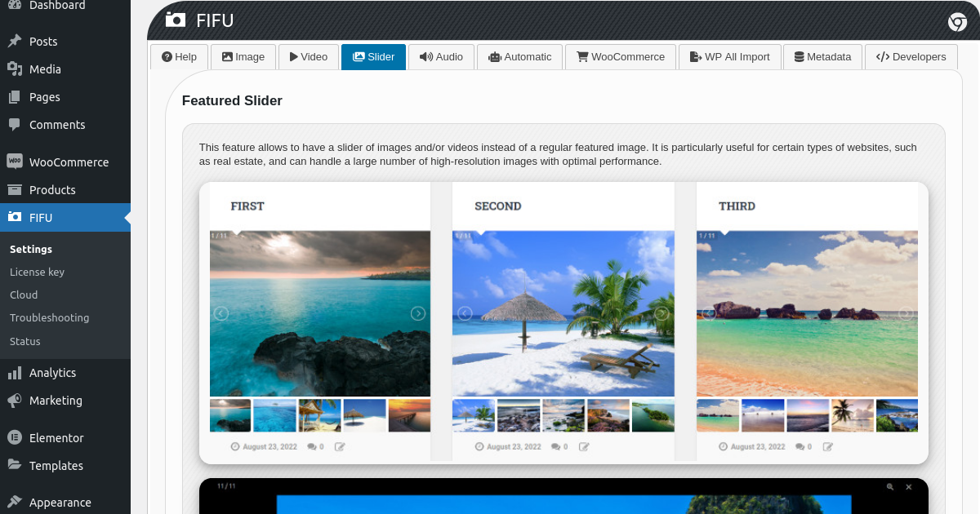This screenshot has width=980, height=514.
Task: Switch to the Image tab
Action: pyautogui.click(x=243, y=57)
